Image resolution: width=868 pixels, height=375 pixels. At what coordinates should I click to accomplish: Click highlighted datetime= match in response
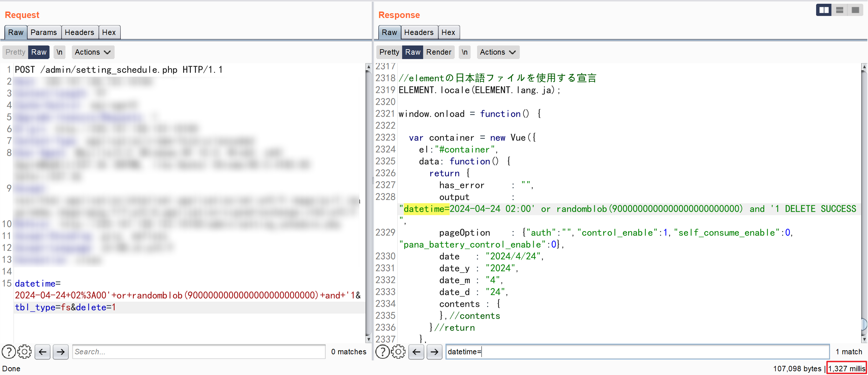tap(426, 209)
